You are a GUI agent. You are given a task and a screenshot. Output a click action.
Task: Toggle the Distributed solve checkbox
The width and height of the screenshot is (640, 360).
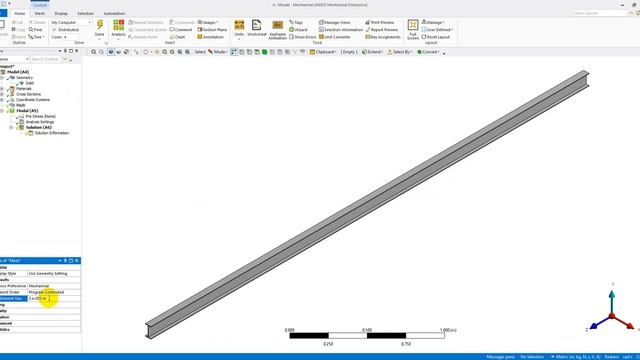(54, 30)
